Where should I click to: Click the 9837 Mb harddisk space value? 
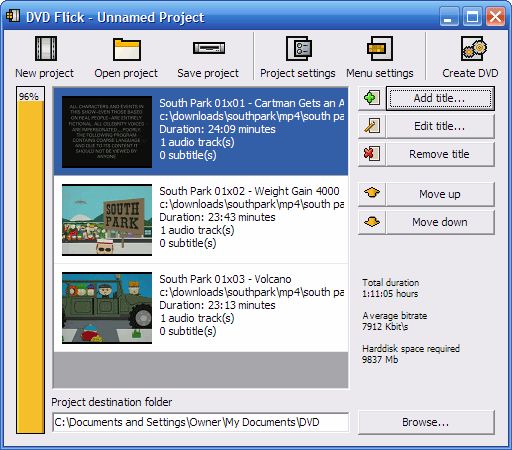tap(380, 360)
